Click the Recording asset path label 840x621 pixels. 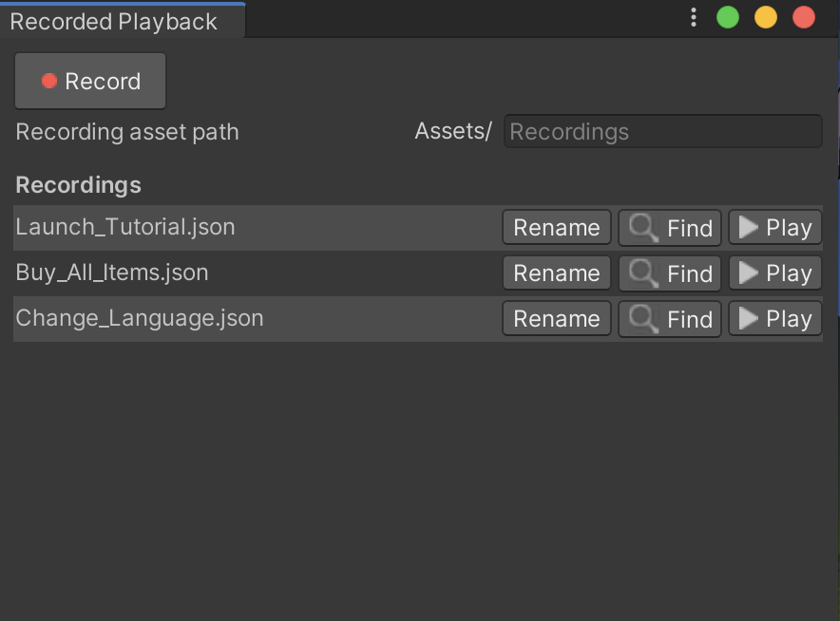coord(127,132)
